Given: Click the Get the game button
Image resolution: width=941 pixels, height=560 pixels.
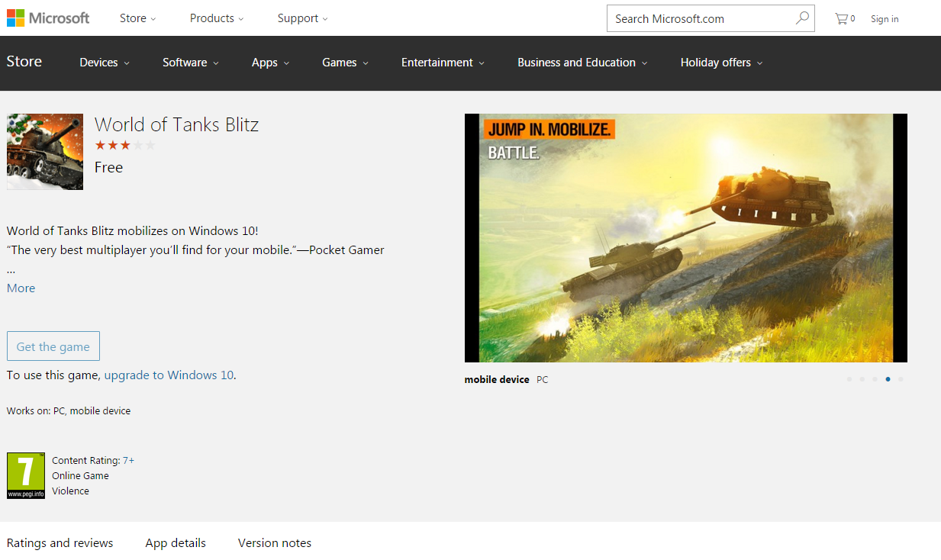Looking at the screenshot, I should (x=53, y=346).
